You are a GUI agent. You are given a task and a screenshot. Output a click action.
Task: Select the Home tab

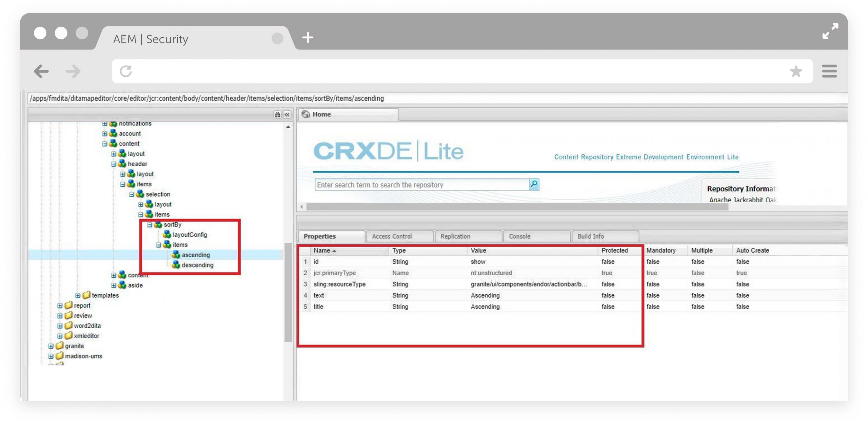[x=348, y=114]
